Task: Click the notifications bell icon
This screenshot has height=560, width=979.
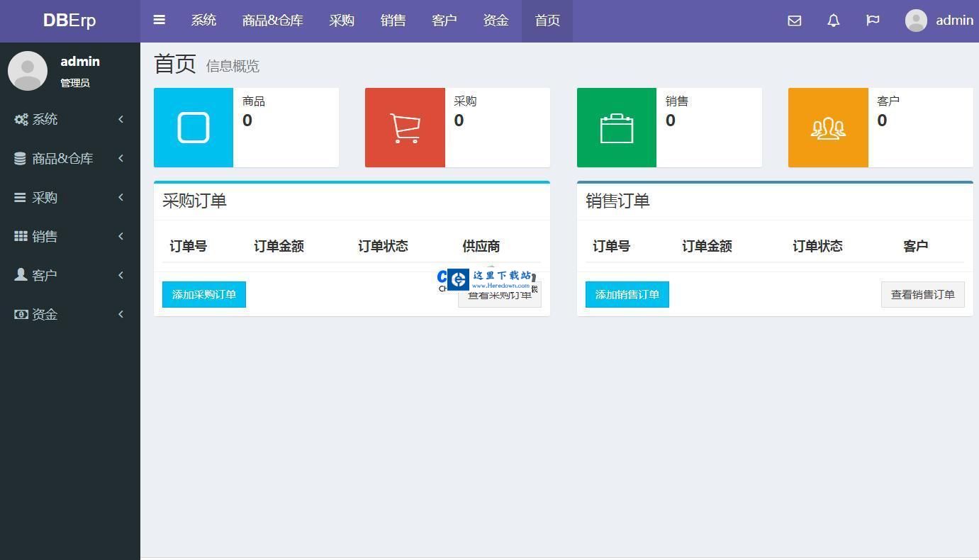Action: pyautogui.click(x=833, y=21)
